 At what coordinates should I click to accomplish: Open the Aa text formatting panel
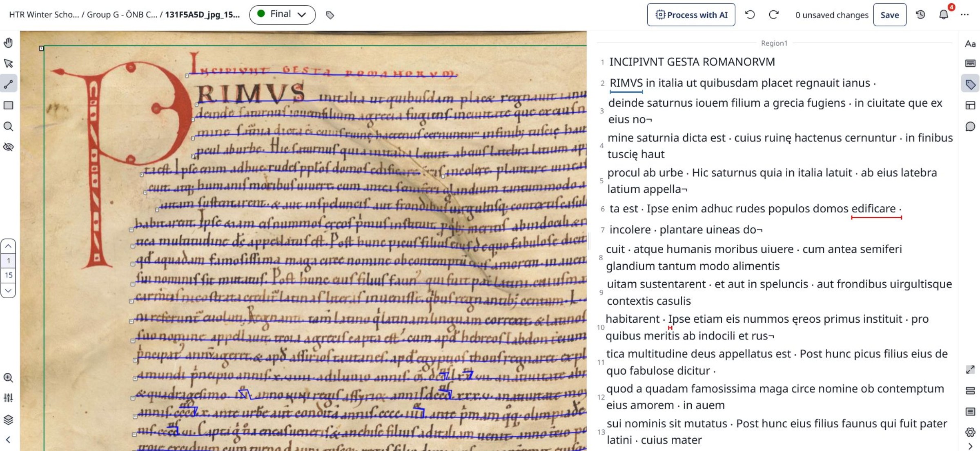coord(970,43)
